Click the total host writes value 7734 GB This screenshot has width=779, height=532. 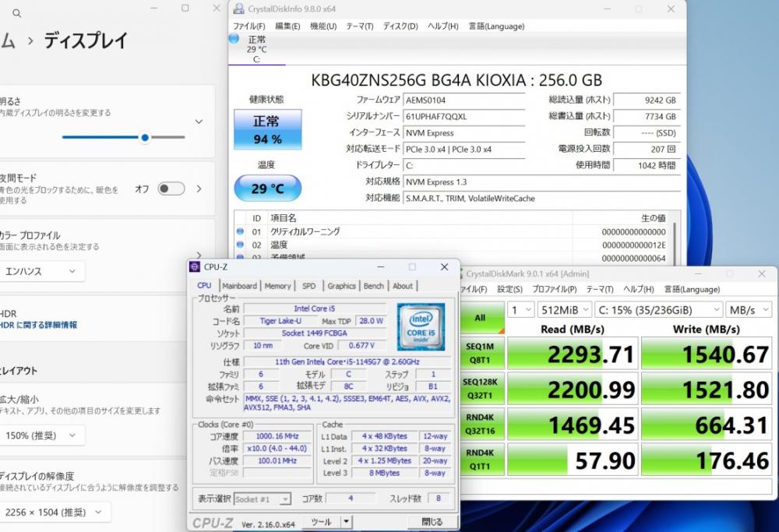(x=647, y=116)
